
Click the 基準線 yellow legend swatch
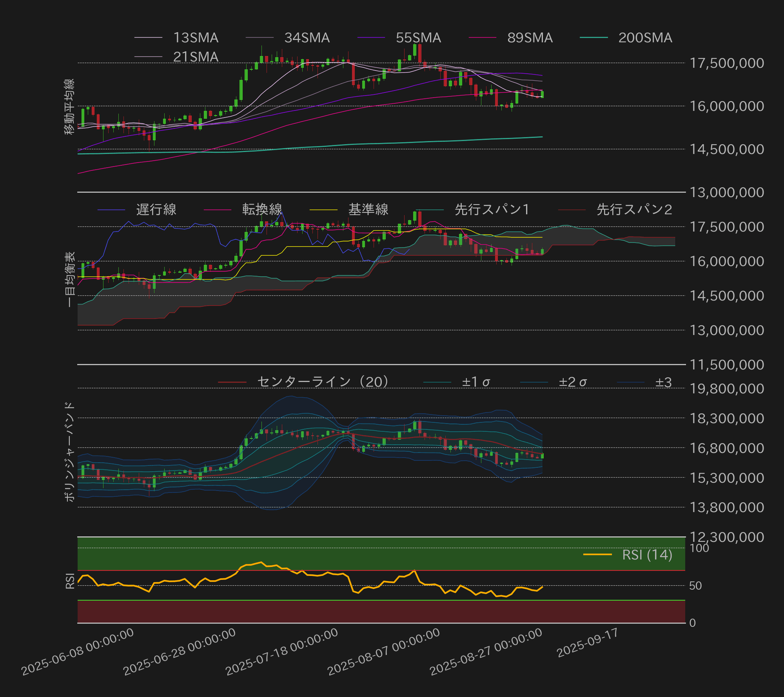click(x=323, y=210)
